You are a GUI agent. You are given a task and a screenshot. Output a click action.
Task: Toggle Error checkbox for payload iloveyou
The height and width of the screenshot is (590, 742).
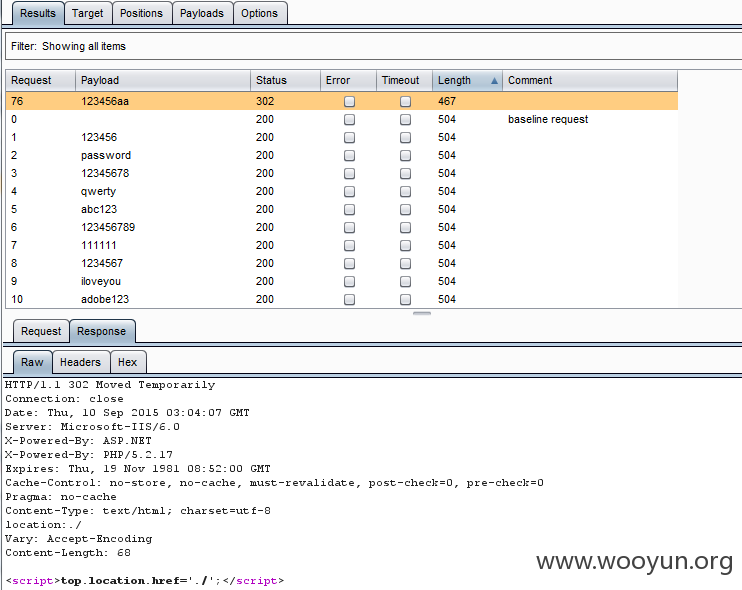point(349,281)
